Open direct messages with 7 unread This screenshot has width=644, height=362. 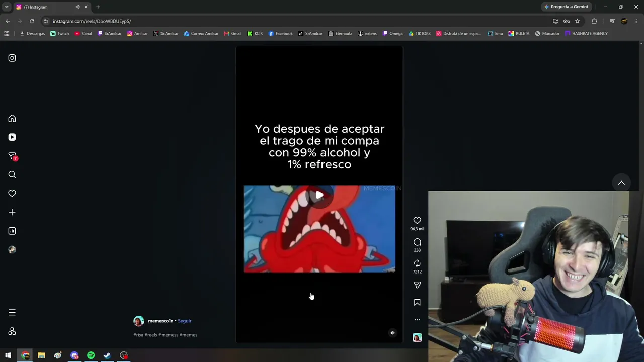coord(13,156)
